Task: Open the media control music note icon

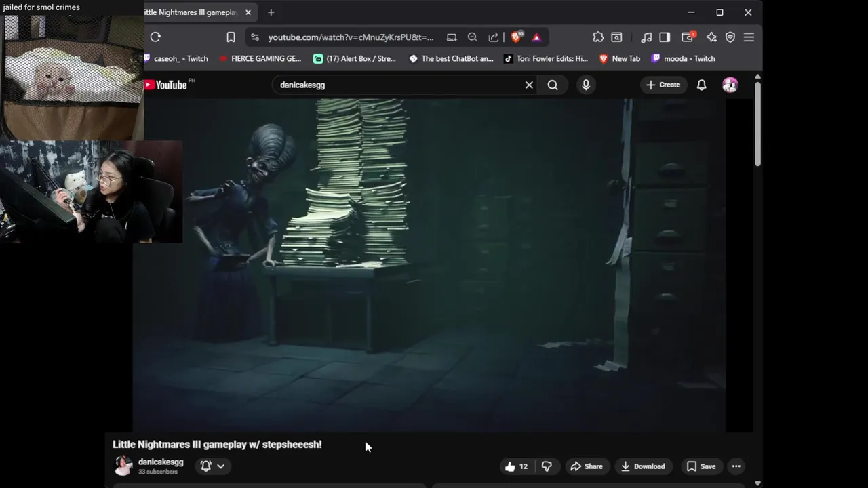Action: pyautogui.click(x=646, y=37)
